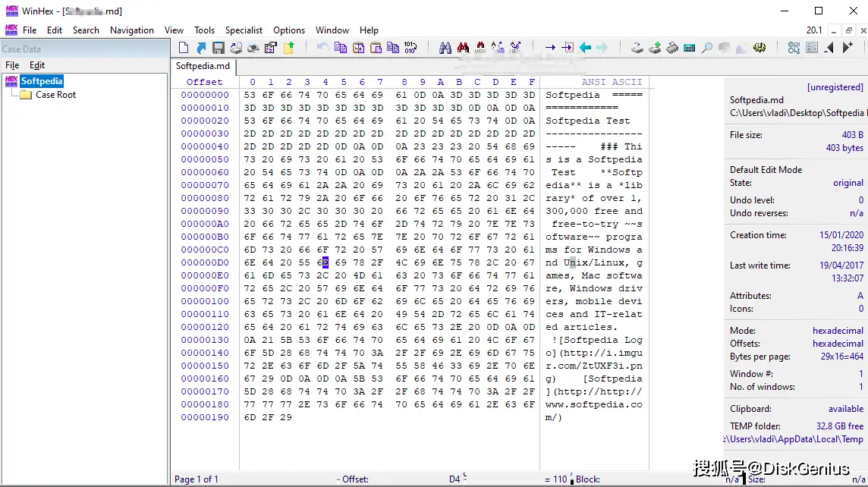Open the Window menu
Screen dimensions: 868x487
[x=332, y=30]
